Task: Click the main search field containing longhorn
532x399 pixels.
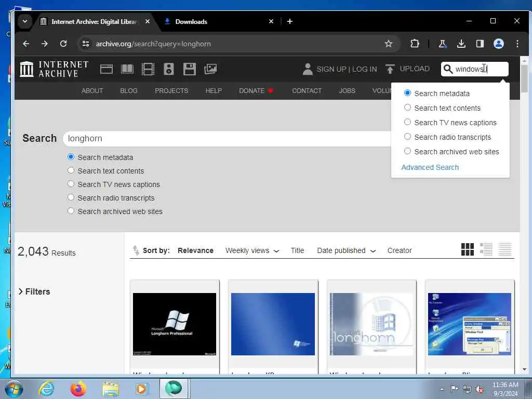Action: [228, 138]
